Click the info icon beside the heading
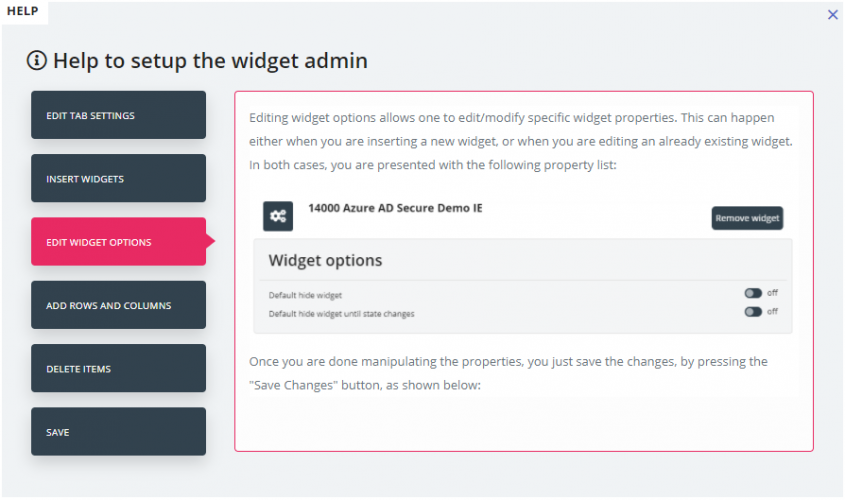845x500 pixels. pyautogui.click(x=37, y=60)
